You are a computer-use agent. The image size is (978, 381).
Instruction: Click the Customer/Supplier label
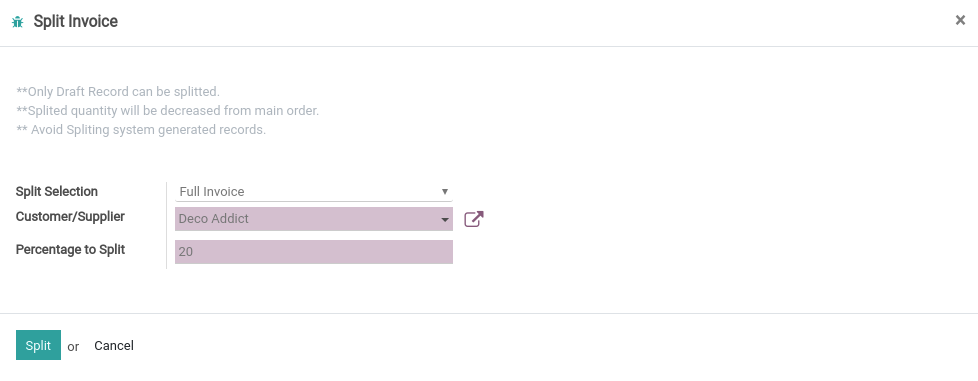tap(70, 216)
